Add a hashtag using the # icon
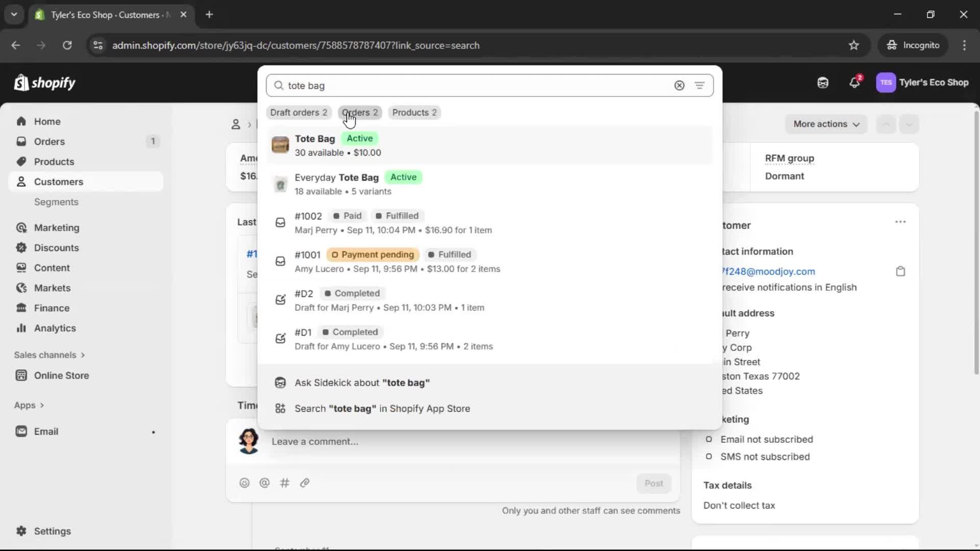The width and height of the screenshot is (980, 551). (285, 483)
